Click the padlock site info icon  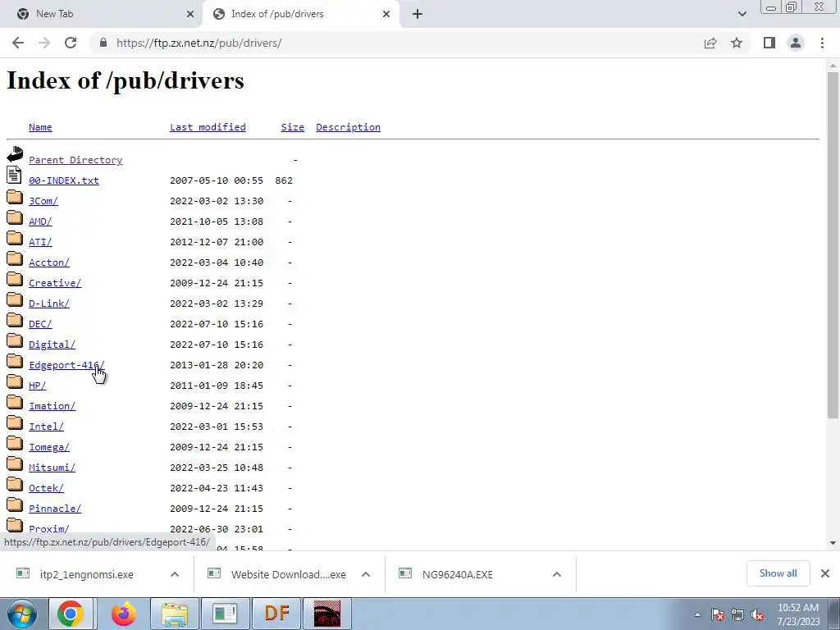[103, 43]
